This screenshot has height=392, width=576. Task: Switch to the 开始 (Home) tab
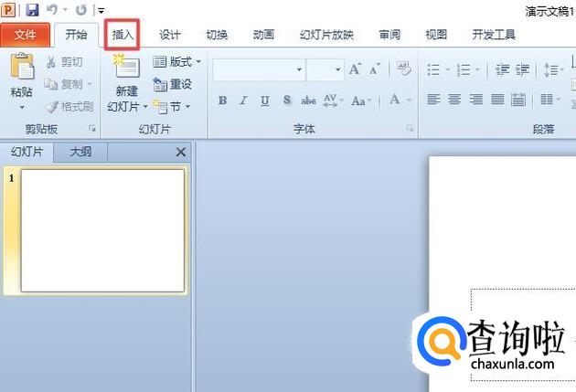pos(77,35)
